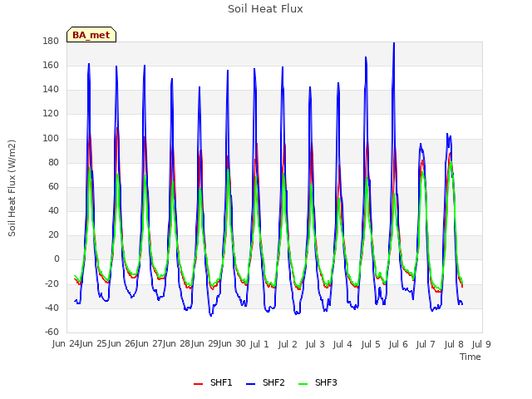
Task: Click the 20 y-axis tick label
Action: tap(53, 234)
